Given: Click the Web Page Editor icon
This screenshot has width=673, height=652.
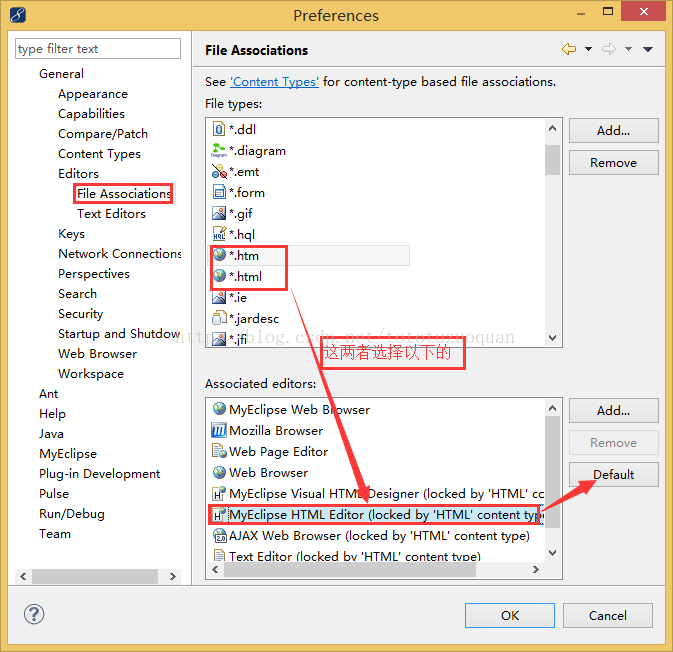Looking at the screenshot, I should coord(219,451).
